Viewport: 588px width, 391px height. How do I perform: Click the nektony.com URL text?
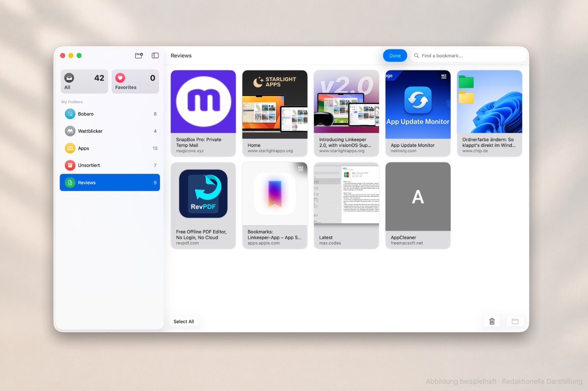(x=403, y=151)
